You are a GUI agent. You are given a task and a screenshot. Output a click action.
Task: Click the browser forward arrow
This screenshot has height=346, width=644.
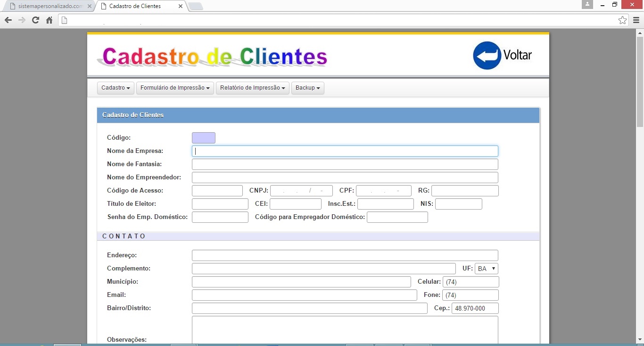click(22, 20)
